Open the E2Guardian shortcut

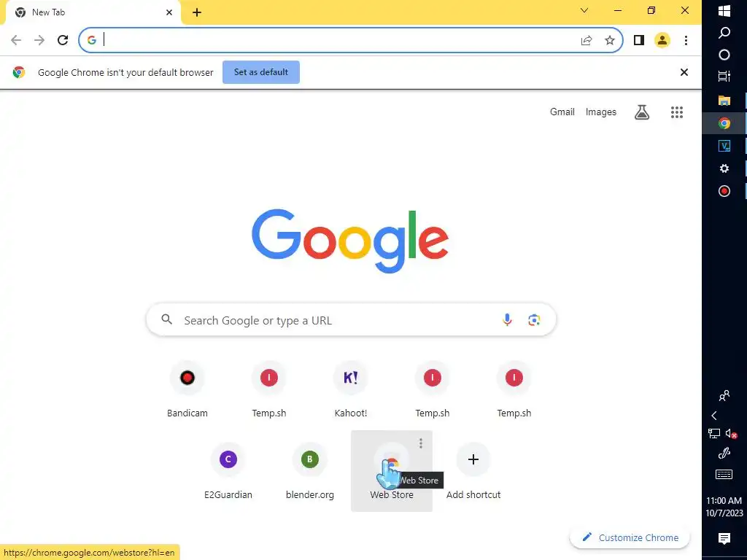pos(228,472)
